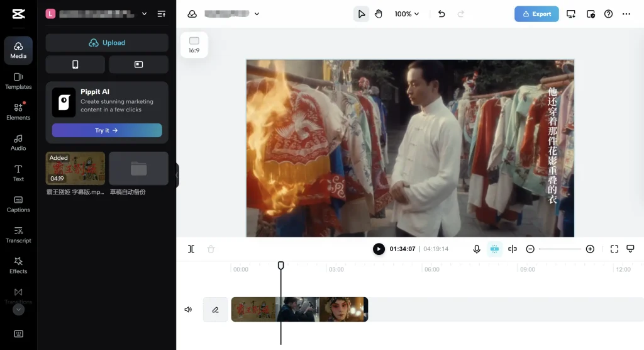Click the video preview canvas
Viewport: 644px width, 350px height.
pos(410,148)
